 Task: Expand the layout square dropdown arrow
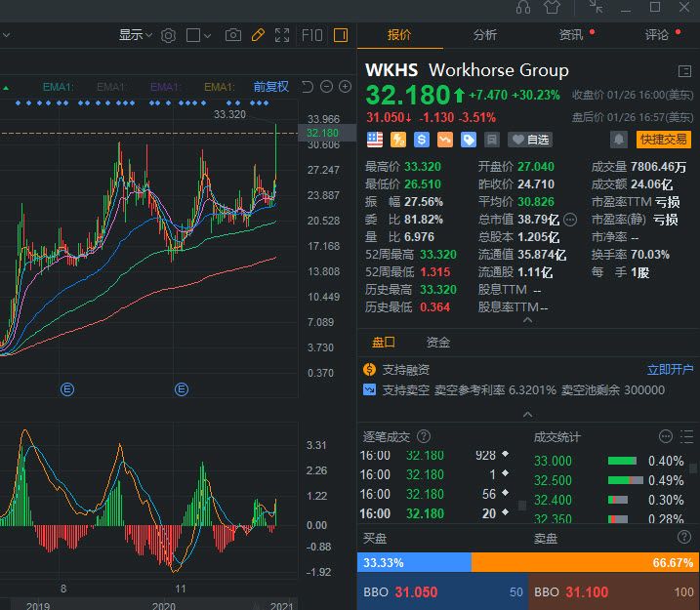(x=207, y=35)
